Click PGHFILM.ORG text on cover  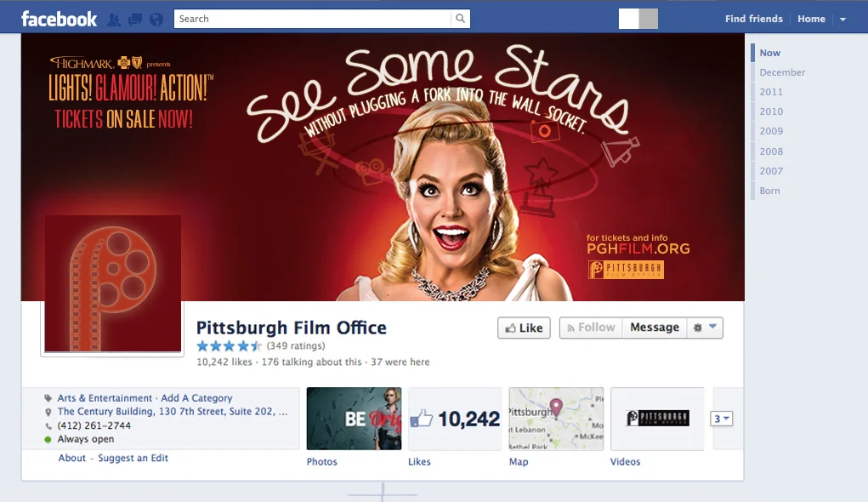click(x=638, y=248)
